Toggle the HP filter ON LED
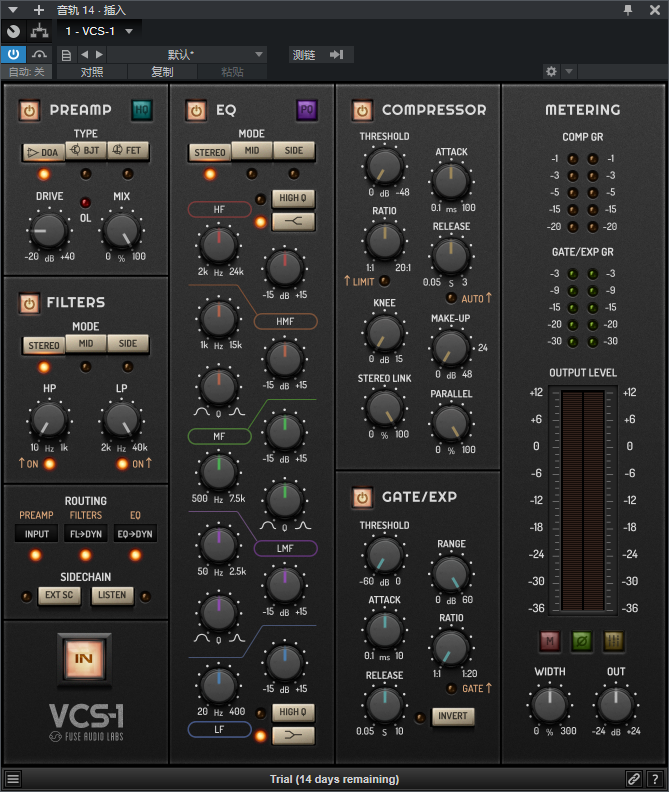 (50, 464)
